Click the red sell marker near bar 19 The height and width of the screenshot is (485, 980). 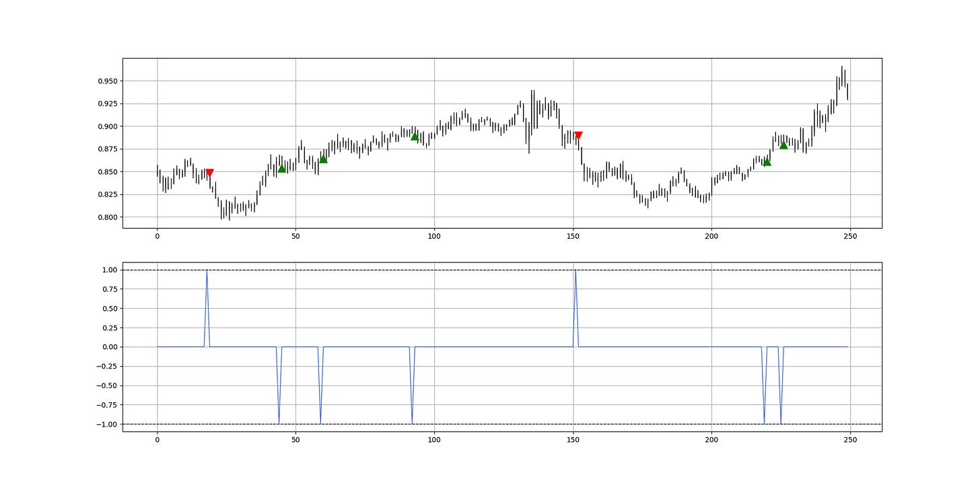coord(209,173)
